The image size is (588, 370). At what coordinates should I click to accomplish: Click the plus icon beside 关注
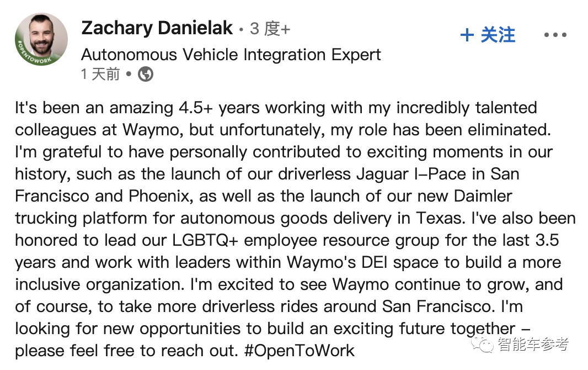coord(467,35)
